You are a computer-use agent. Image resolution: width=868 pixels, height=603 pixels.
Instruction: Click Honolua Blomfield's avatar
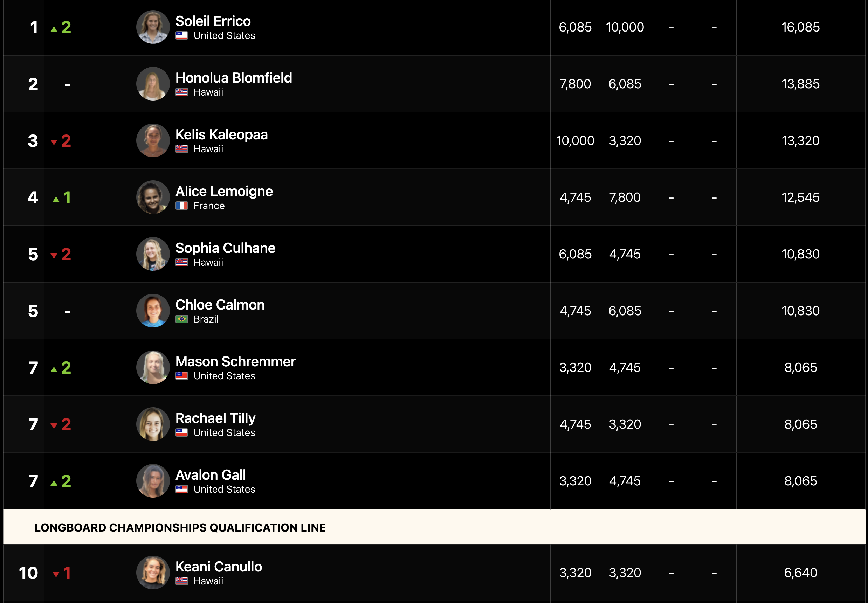point(153,84)
